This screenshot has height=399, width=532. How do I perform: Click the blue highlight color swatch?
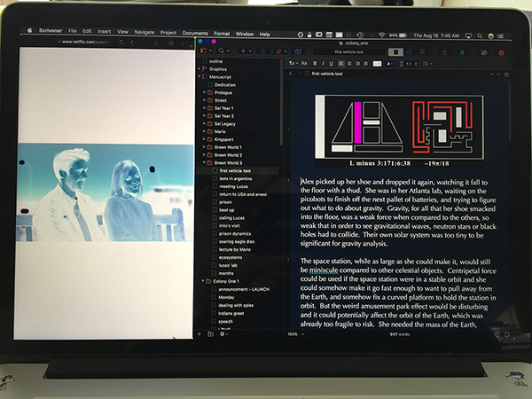tap(390, 64)
